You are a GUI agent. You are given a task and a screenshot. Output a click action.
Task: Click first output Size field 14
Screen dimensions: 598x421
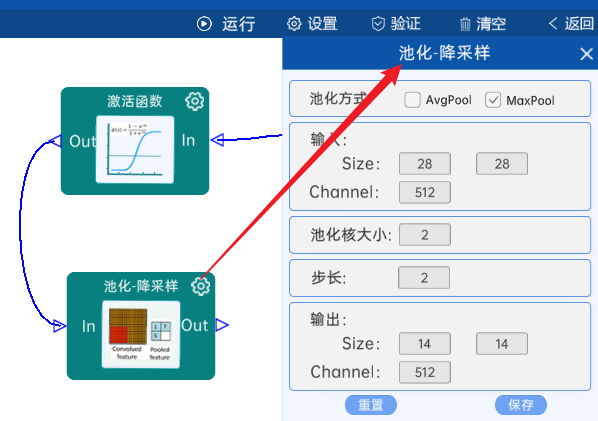coord(425,344)
